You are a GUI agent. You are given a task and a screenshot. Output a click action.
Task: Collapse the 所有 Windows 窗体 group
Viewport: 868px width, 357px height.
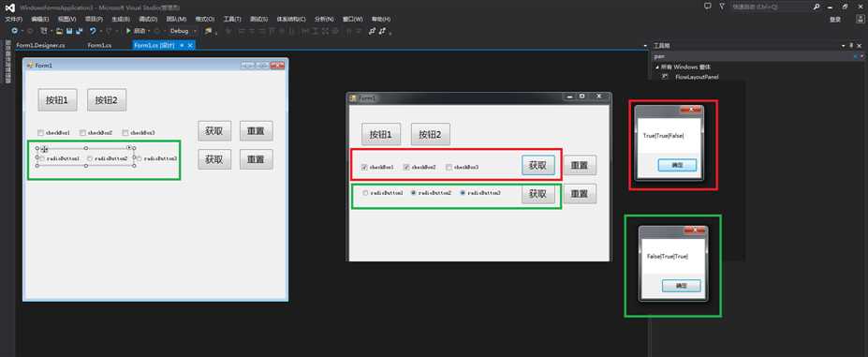657,67
